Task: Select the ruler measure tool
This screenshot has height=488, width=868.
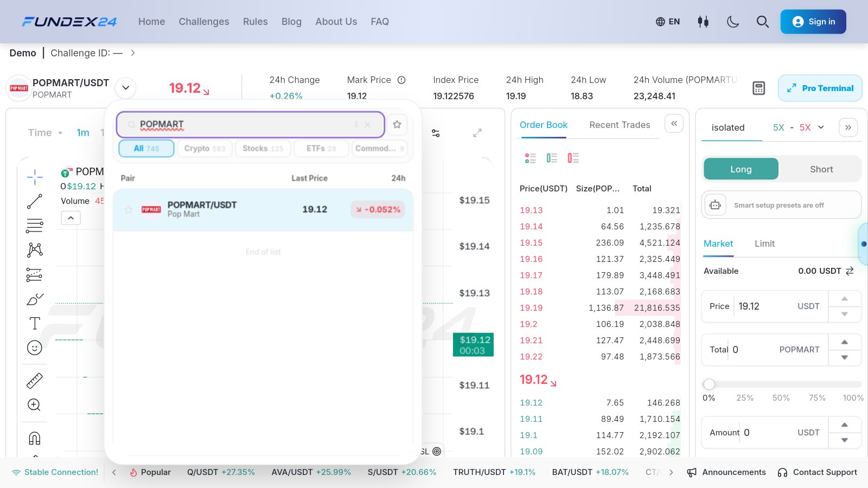Action: click(x=35, y=381)
